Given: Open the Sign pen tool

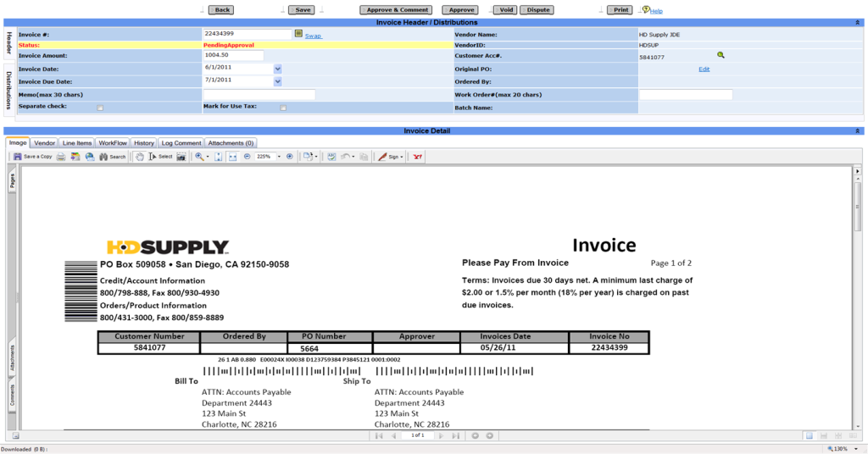Looking at the screenshot, I should (x=388, y=157).
